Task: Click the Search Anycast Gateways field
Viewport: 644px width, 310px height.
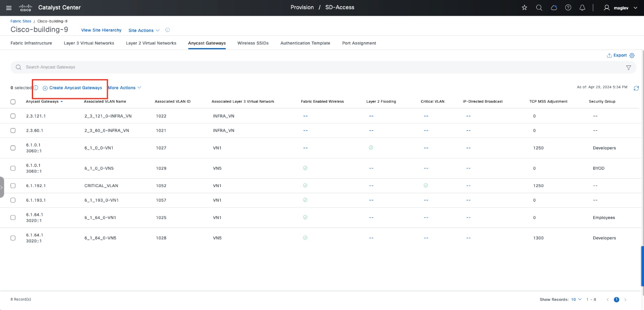Action: [283, 67]
